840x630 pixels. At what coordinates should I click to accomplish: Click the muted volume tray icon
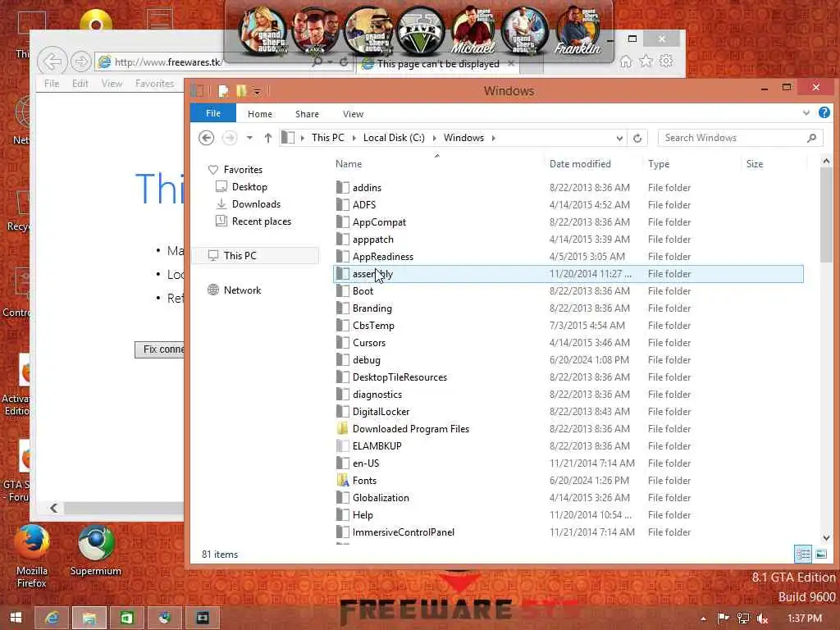coord(763,619)
